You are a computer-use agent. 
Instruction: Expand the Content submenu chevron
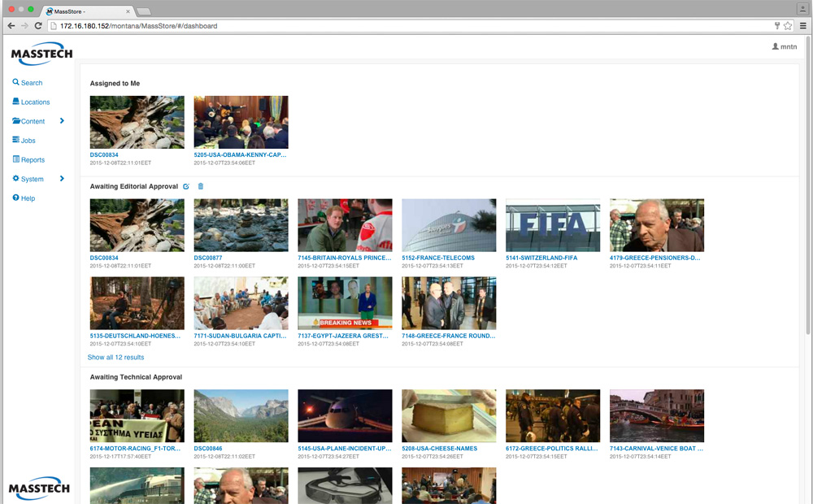(62, 121)
